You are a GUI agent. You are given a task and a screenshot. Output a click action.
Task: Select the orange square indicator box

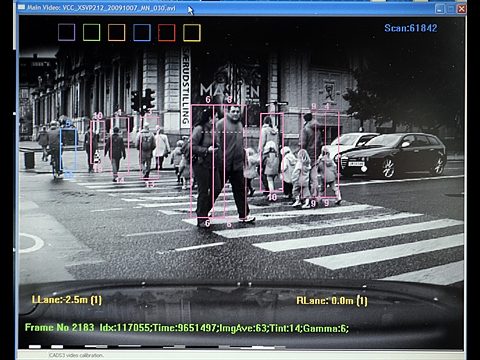(116, 33)
